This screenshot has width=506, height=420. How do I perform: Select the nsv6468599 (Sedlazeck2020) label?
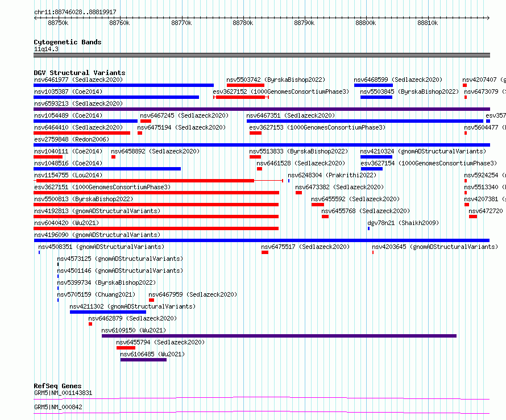pyautogui.click(x=398, y=80)
